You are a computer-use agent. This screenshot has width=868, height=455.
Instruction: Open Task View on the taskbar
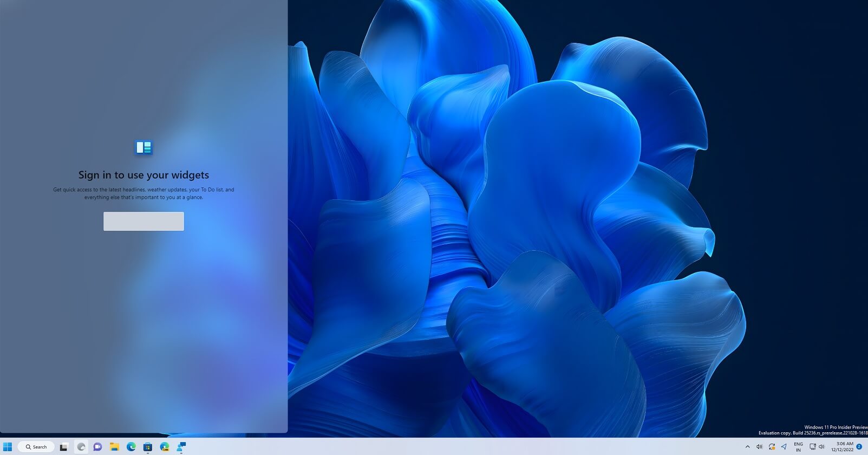(64, 447)
